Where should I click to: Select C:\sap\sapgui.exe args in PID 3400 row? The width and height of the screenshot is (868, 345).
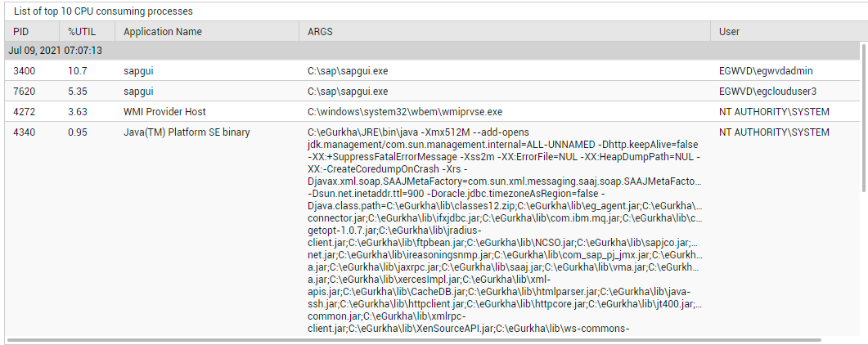click(x=348, y=71)
